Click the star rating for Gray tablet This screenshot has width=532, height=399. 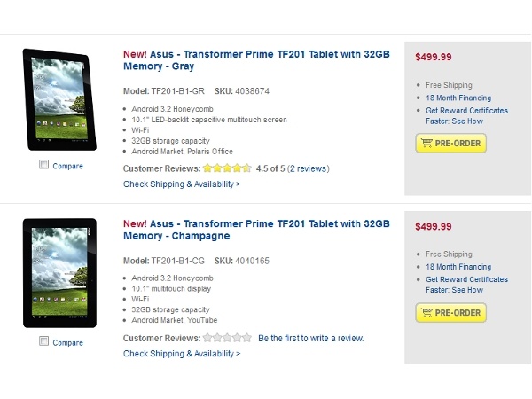pos(226,168)
